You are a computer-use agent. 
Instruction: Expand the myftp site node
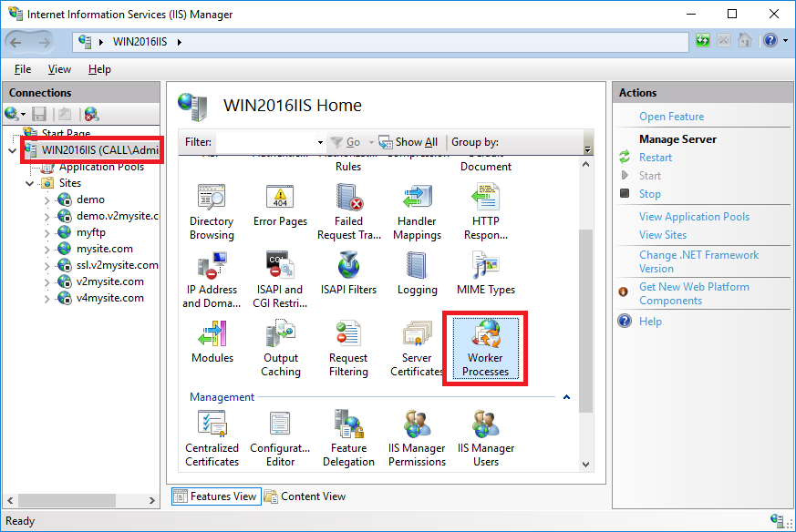47,233
